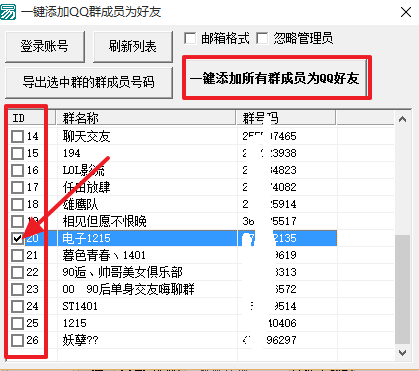The width and height of the screenshot is (419, 371).
Task: Check the box for row 16 LOL group
Action: (x=17, y=170)
